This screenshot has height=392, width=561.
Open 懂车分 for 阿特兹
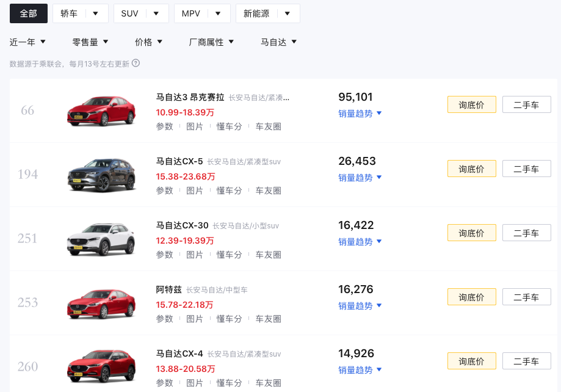click(x=230, y=319)
